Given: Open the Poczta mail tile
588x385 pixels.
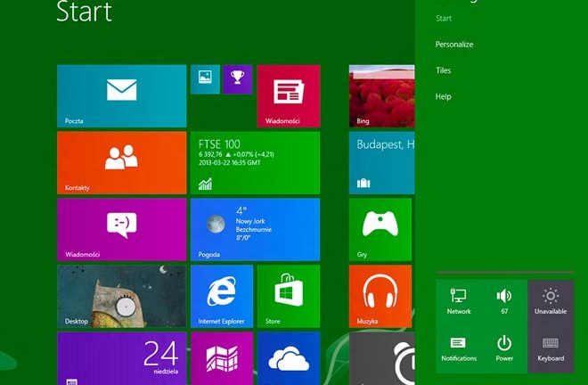Looking at the screenshot, I should click(121, 96).
